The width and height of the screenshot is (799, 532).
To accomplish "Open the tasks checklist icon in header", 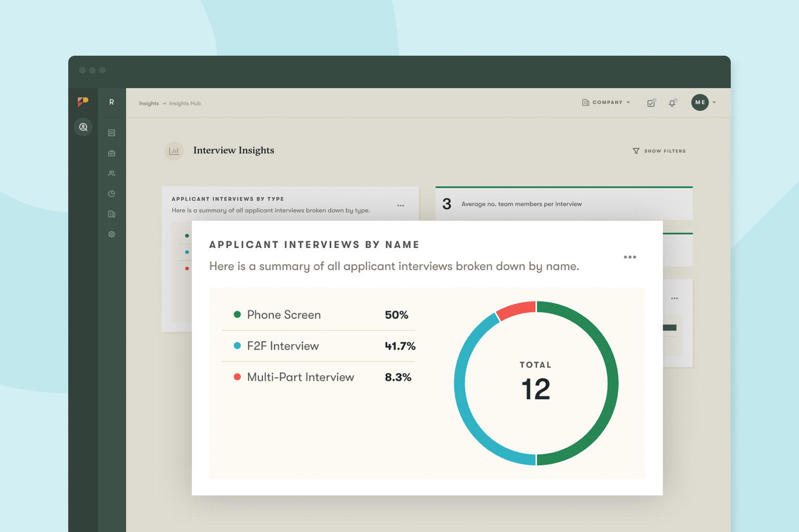I will click(x=651, y=103).
